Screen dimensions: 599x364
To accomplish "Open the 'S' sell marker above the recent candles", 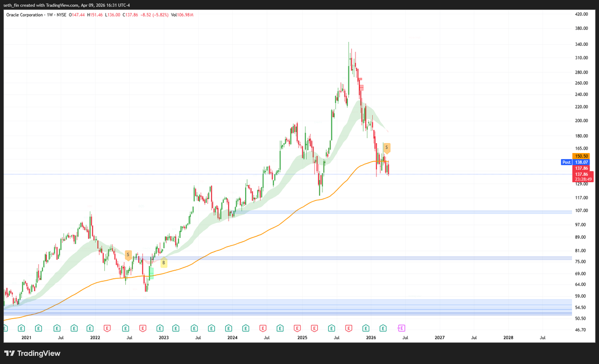I will [386, 148].
